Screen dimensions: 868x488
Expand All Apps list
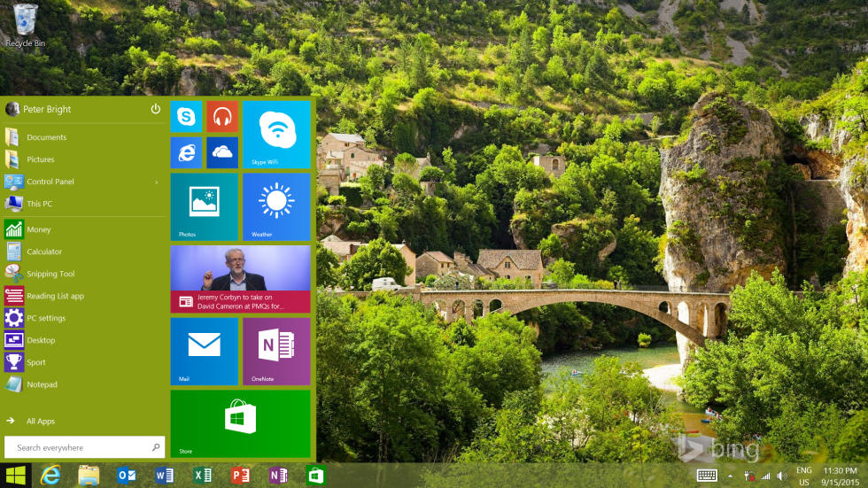coord(40,422)
